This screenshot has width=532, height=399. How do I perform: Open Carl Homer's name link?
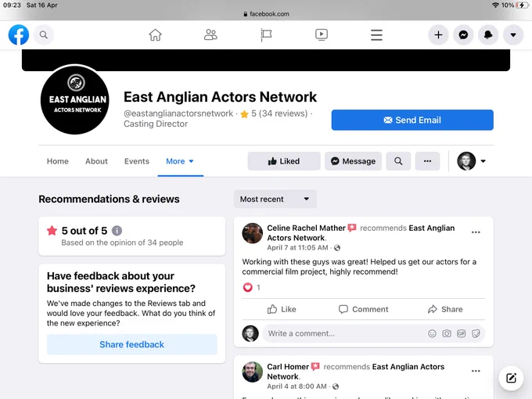pos(288,367)
